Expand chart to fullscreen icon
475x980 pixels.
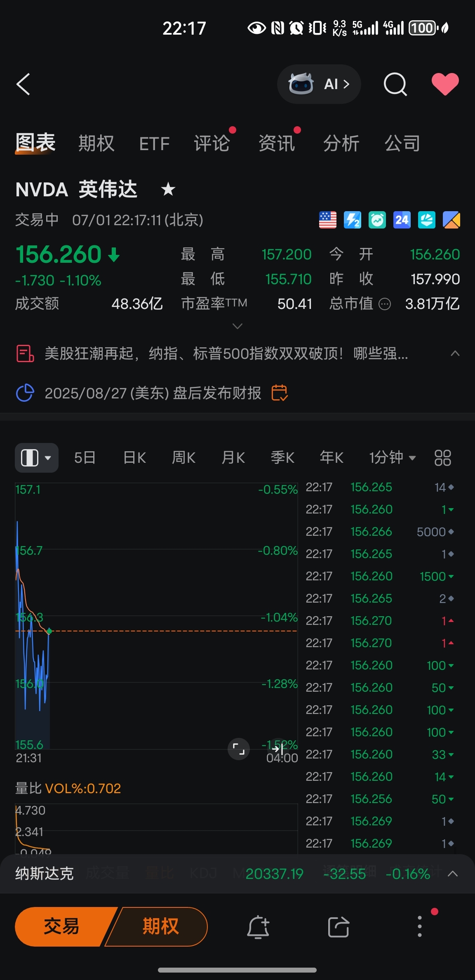239,749
